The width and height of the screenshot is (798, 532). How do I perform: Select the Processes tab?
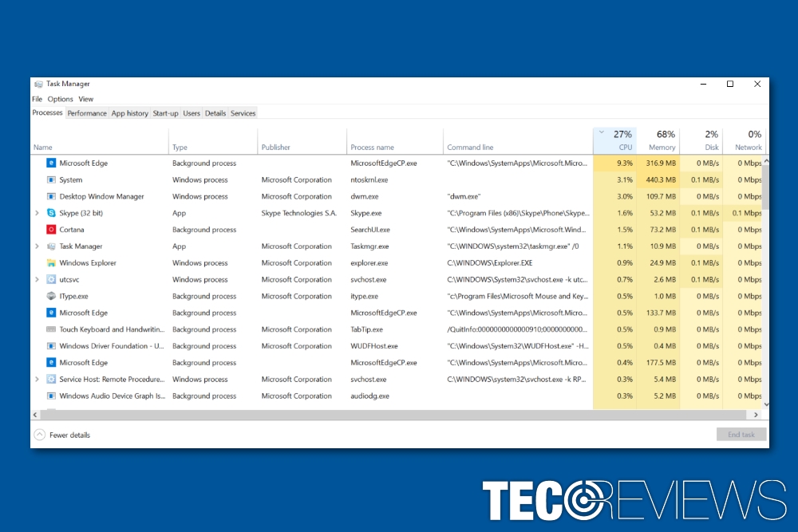click(x=47, y=112)
